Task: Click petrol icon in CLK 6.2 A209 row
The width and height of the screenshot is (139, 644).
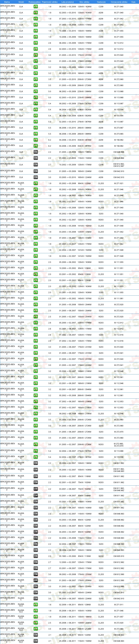Action: [x=36, y=140]
